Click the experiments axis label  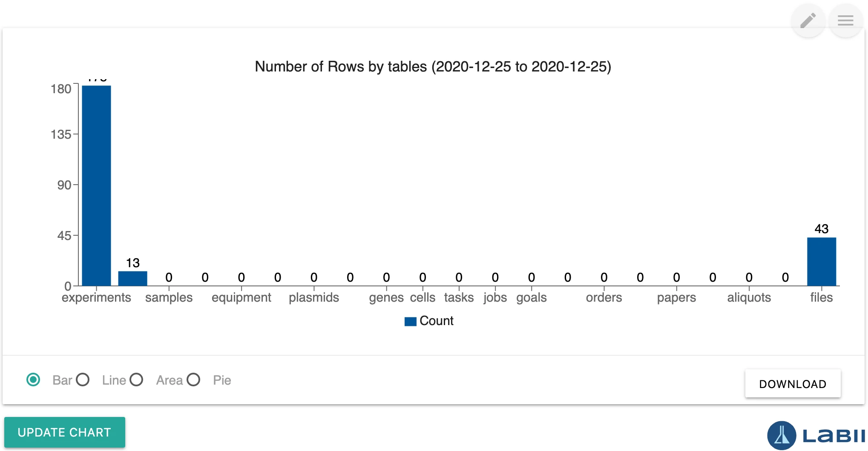pos(96,297)
